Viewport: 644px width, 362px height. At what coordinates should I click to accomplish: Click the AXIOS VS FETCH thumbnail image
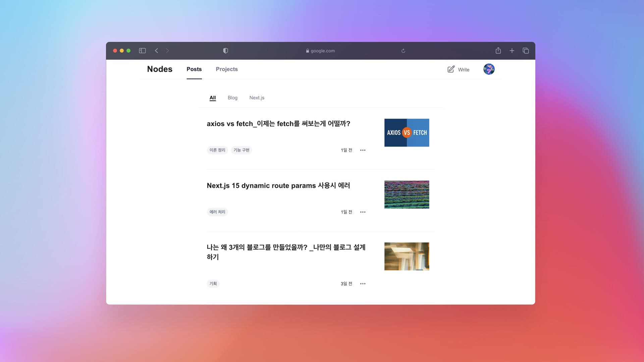(407, 133)
